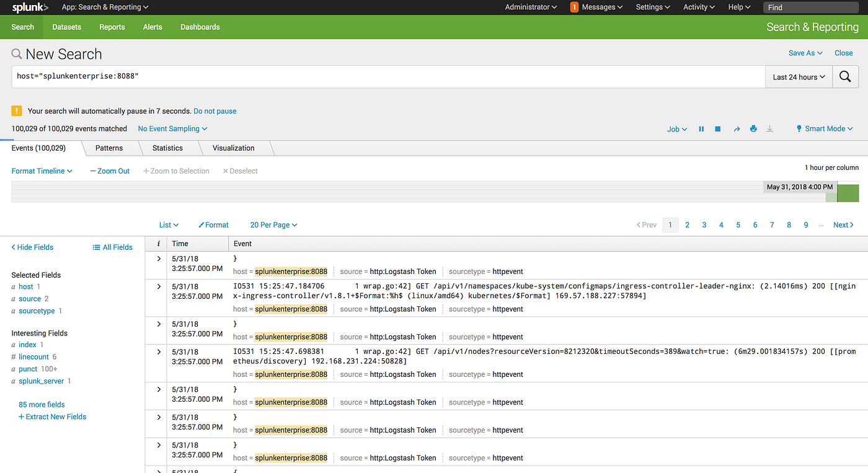The height and width of the screenshot is (473, 868).
Task: Print the search results
Action: (753, 128)
